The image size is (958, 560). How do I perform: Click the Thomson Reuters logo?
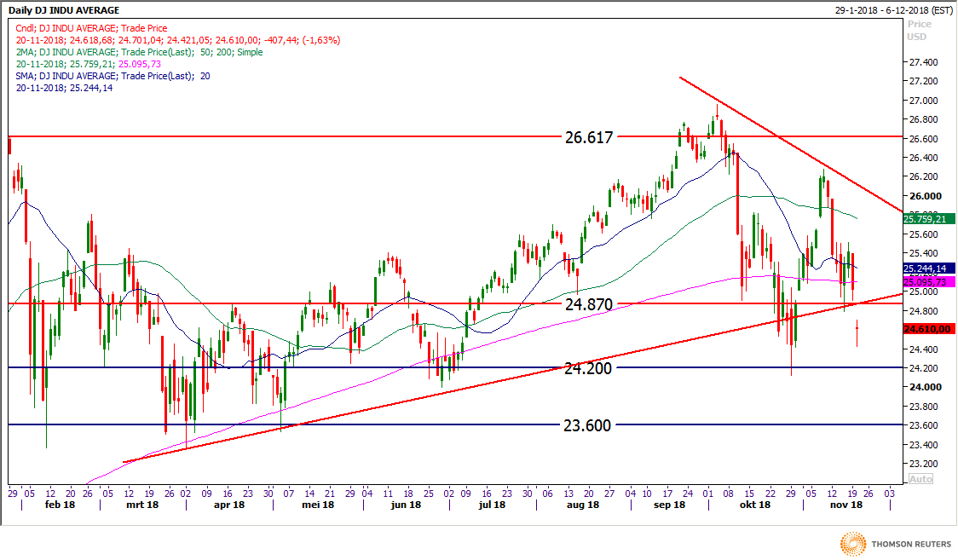tap(896, 544)
